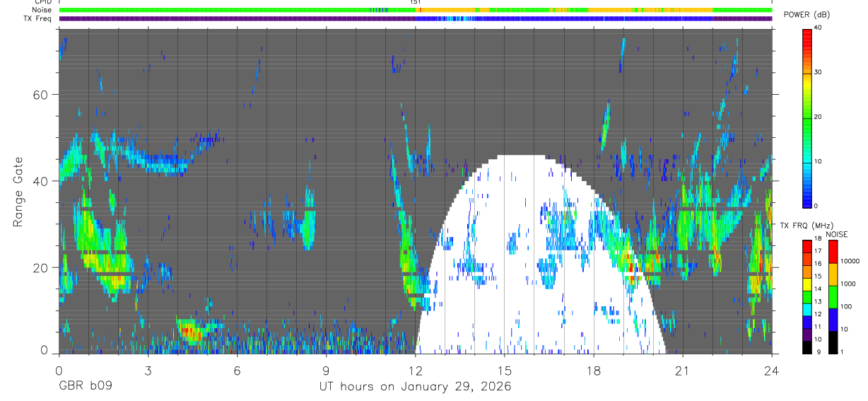Select the 60 range gate tick label

[x=41, y=95]
